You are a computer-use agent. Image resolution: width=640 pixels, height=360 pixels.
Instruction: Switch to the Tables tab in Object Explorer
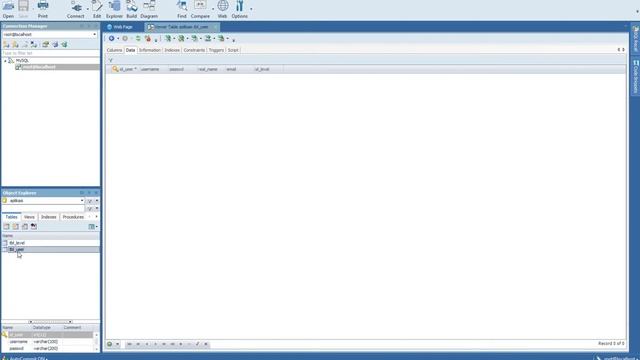pyautogui.click(x=11, y=217)
